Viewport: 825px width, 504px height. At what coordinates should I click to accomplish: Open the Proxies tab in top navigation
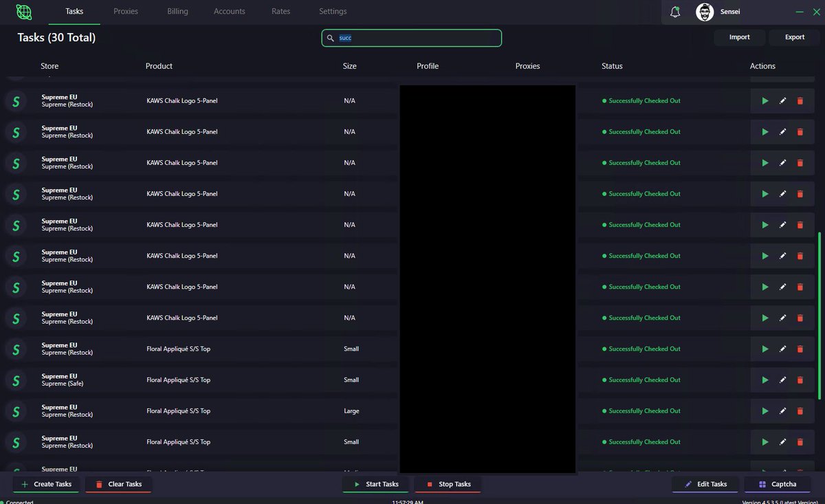pos(126,12)
